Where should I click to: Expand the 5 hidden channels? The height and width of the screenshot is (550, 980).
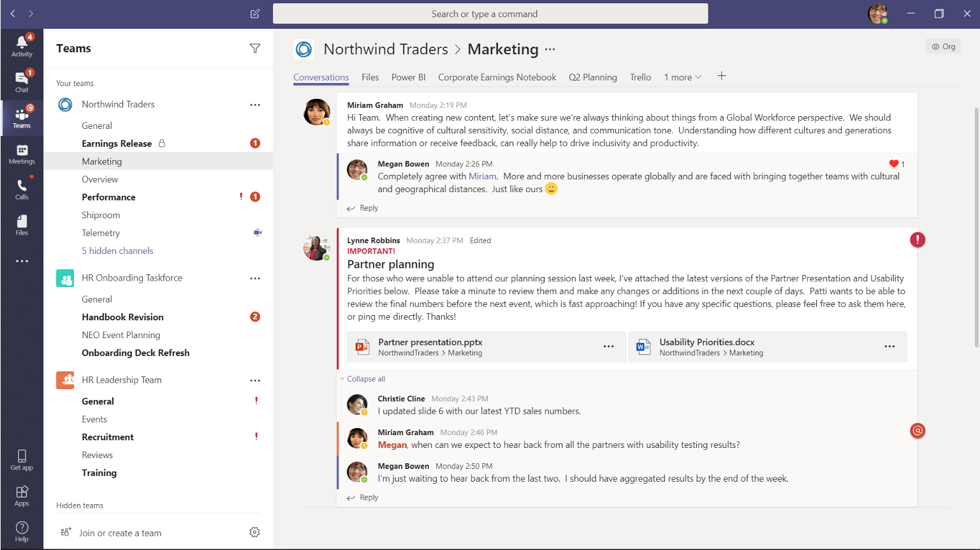pos(117,251)
